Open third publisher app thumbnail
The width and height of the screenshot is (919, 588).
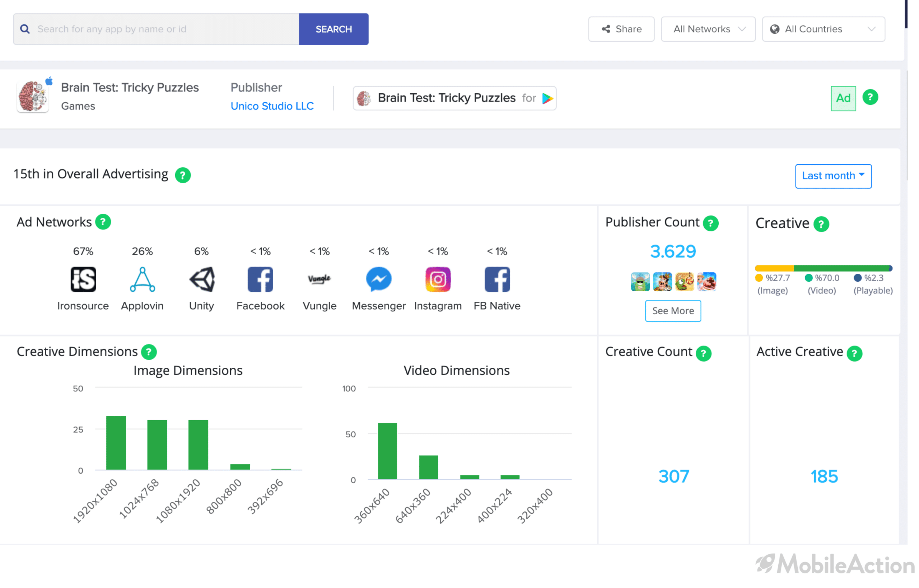click(x=685, y=282)
